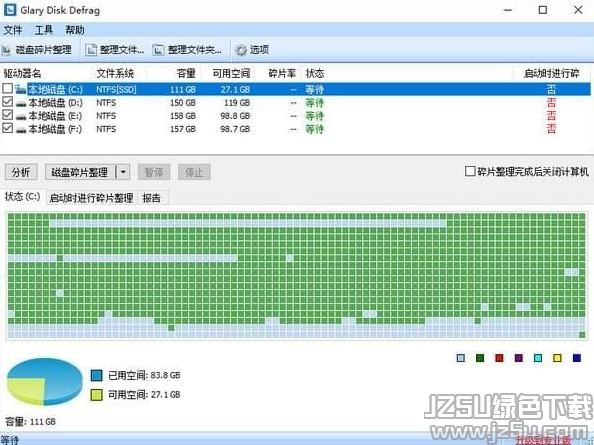594x445 pixels.
Task: Click the green legend swatch
Action: [x=480, y=358]
